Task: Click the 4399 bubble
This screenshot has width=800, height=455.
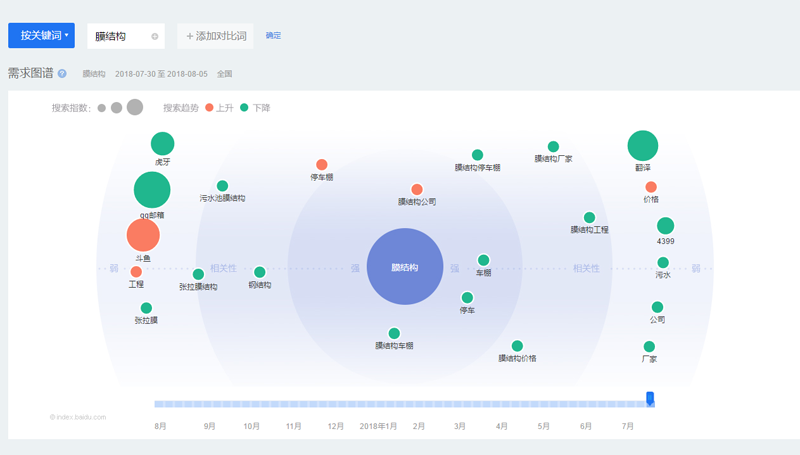Action: click(x=665, y=226)
